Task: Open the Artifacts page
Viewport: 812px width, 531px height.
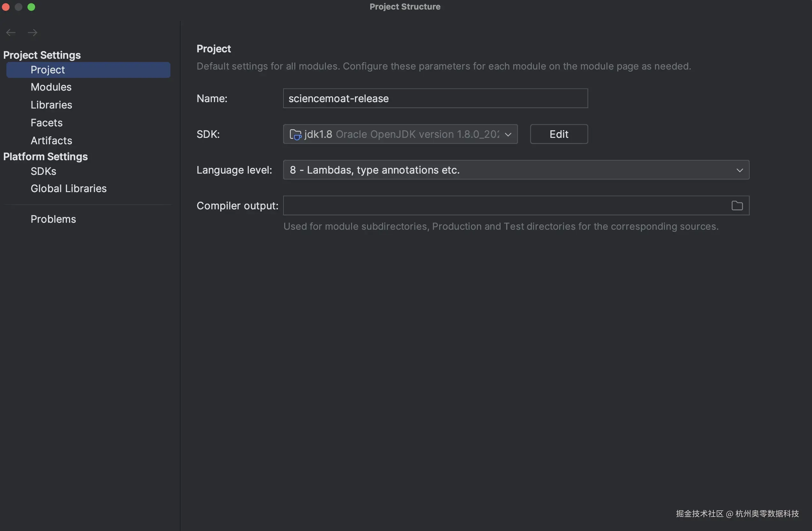Action: [x=51, y=140]
